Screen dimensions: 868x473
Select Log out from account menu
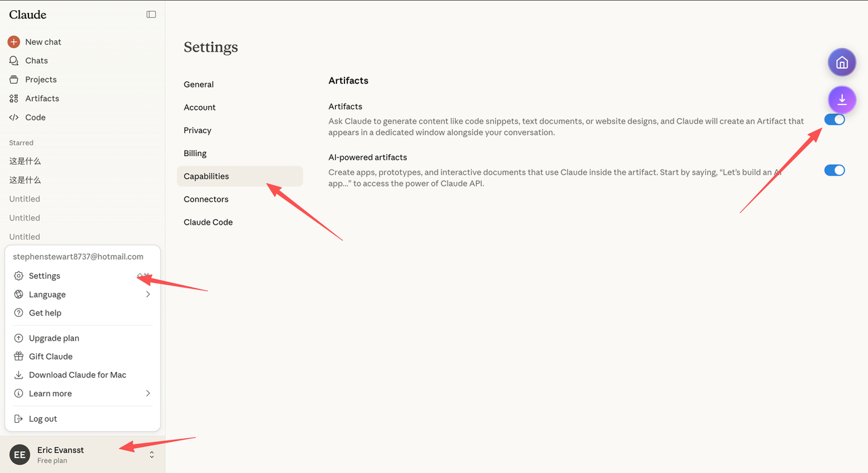[x=43, y=419]
